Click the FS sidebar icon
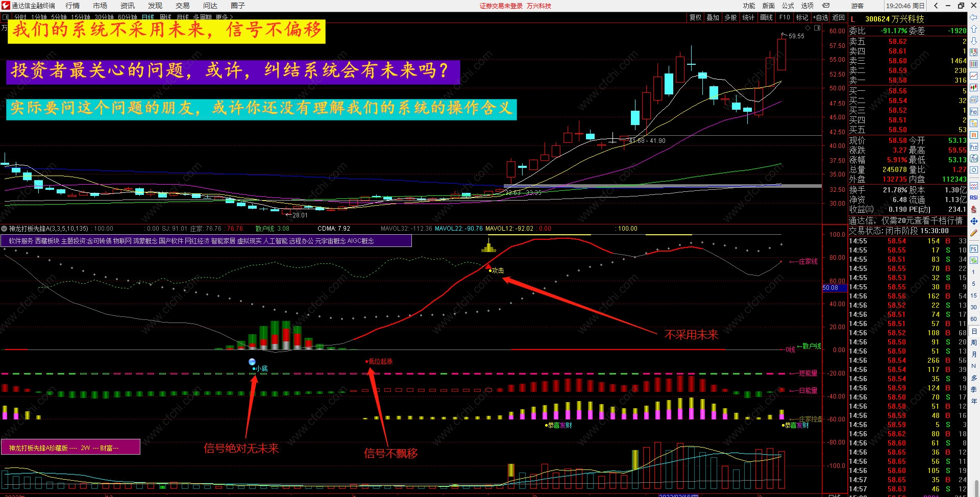This screenshot has width=980, height=497. (974, 249)
